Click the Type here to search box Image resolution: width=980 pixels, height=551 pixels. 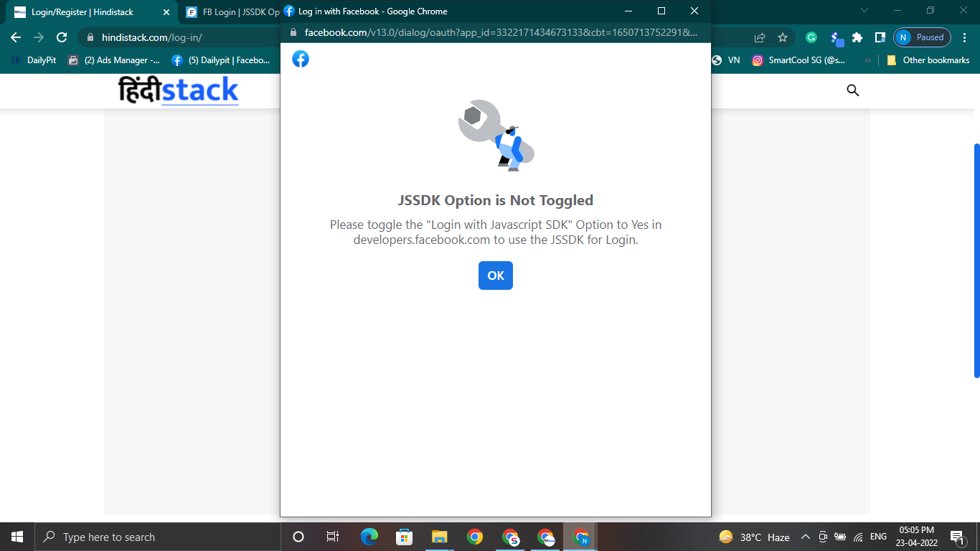158,537
